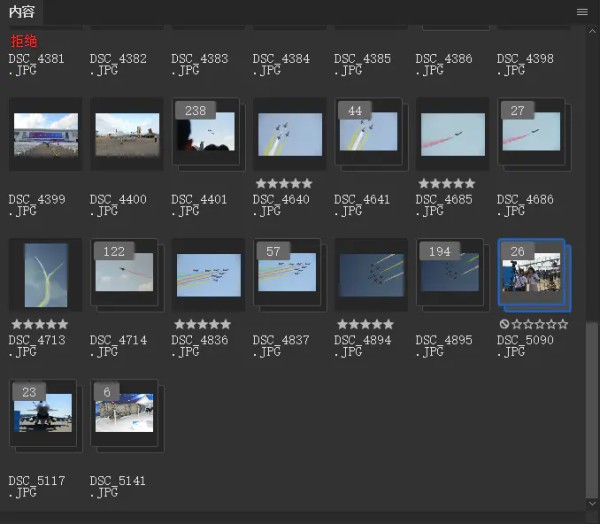600x524 pixels.
Task: Click the DSC_4837.JPG filename
Action: 281,346
